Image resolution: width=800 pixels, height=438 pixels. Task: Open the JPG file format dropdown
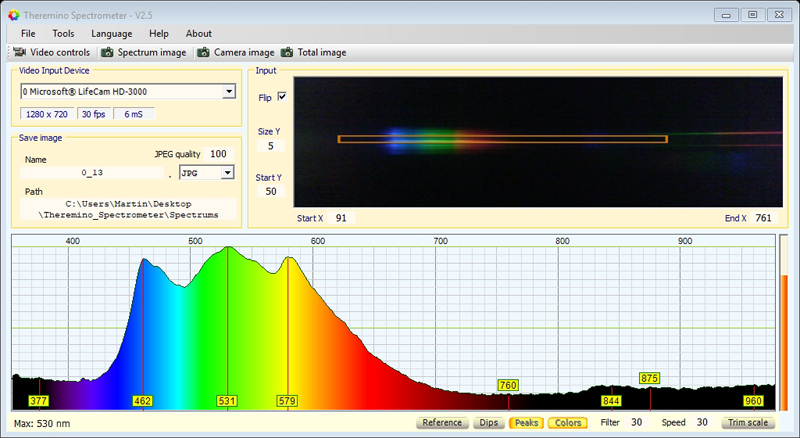coord(227,173)
